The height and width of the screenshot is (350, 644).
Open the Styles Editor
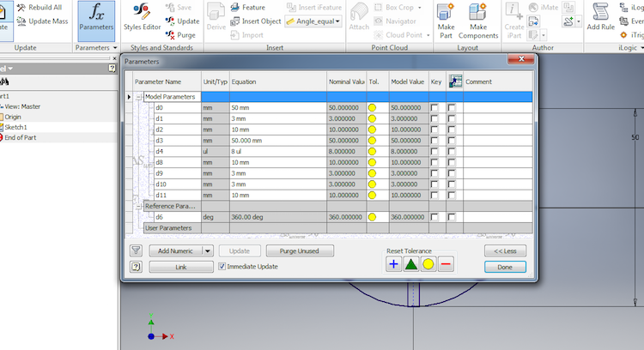coord(142,17)
